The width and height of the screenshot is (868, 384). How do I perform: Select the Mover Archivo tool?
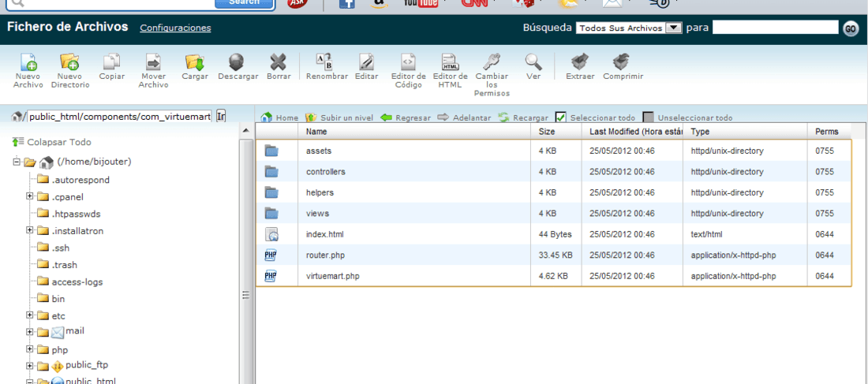(153, 71)
